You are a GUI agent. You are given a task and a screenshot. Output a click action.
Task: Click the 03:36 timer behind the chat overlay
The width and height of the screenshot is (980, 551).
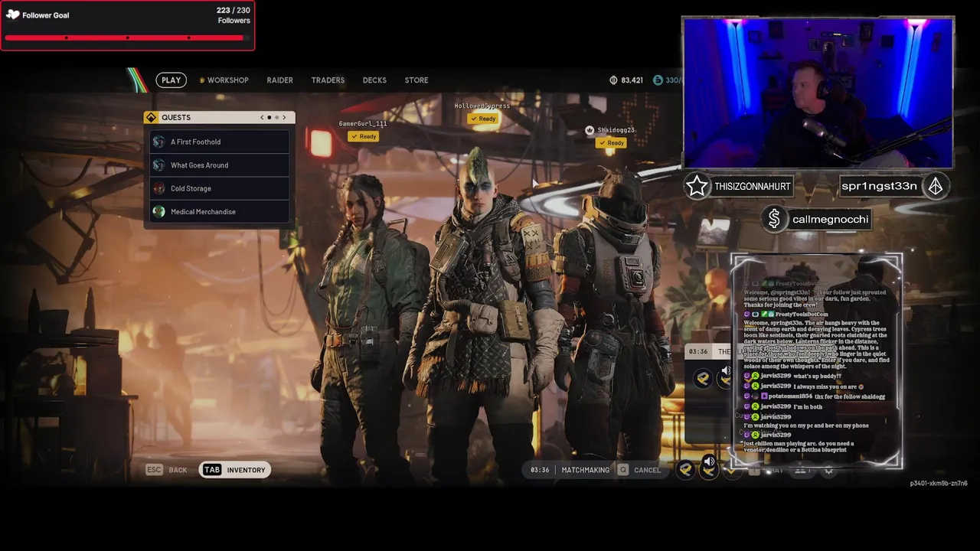click(697, 351)
